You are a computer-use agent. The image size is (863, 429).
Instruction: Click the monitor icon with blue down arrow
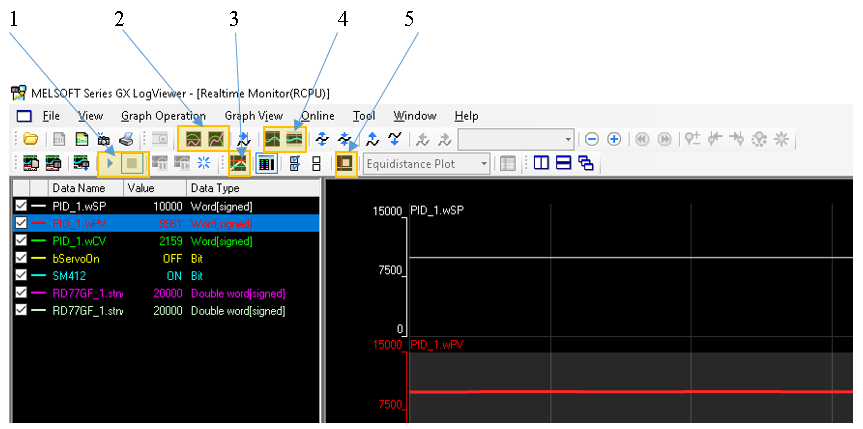pos(82,163)
